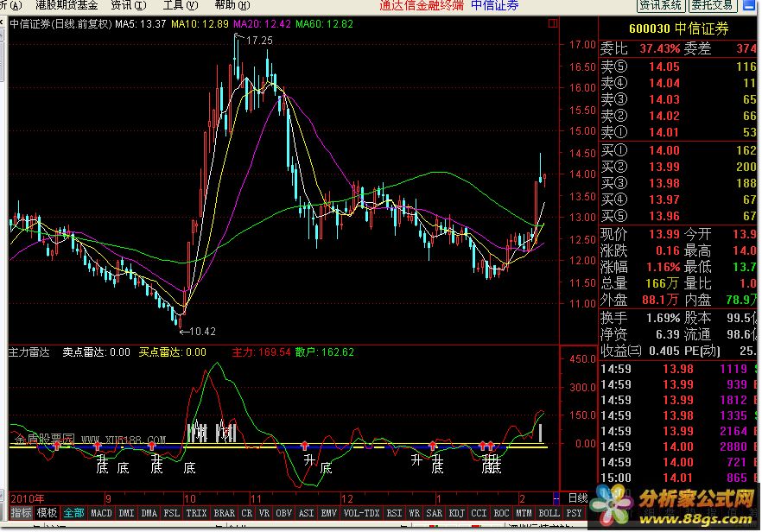Click the 主力: 169.54 value
This screenshot has width=762, height=532.
click(261, 352)
